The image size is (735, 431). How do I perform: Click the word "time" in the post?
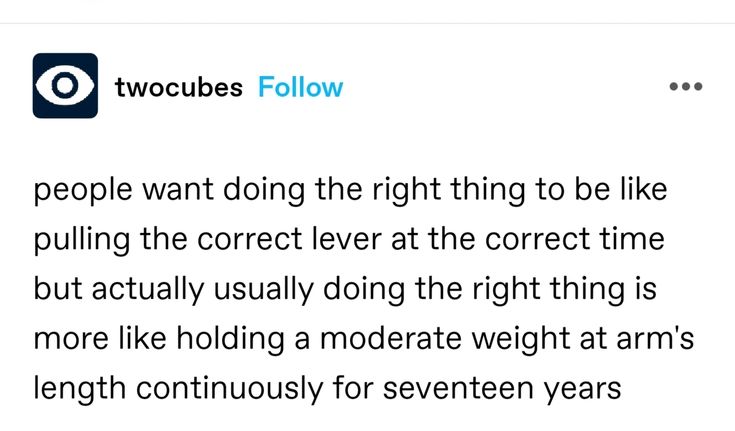click(x=640, y=240)
